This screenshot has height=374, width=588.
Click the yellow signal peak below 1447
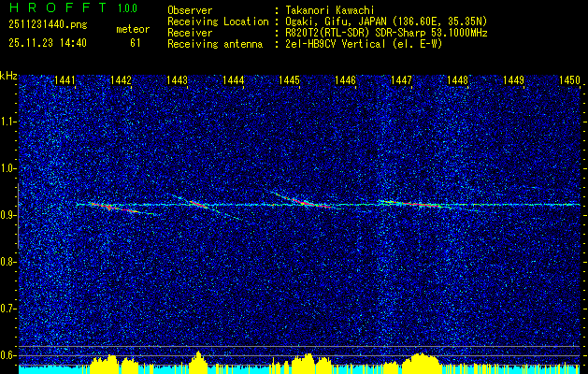click(x=422, y=362)
